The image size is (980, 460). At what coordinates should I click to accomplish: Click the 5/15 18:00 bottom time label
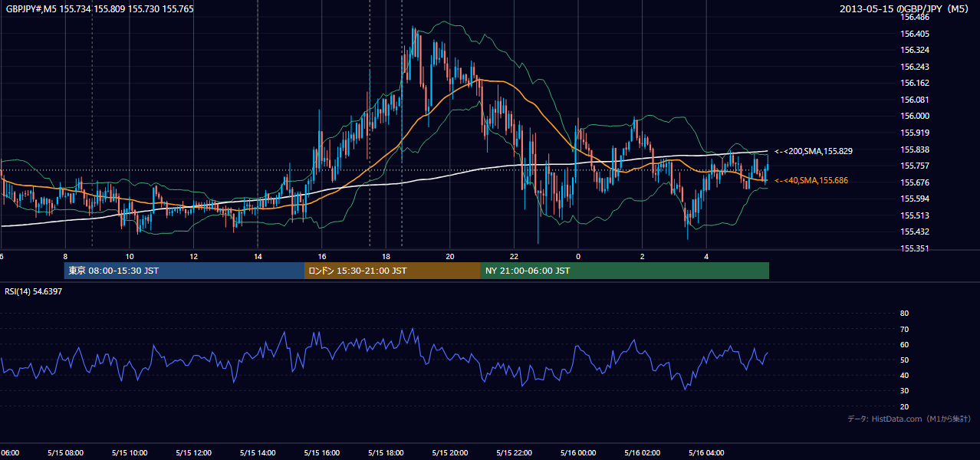(386, 453)
